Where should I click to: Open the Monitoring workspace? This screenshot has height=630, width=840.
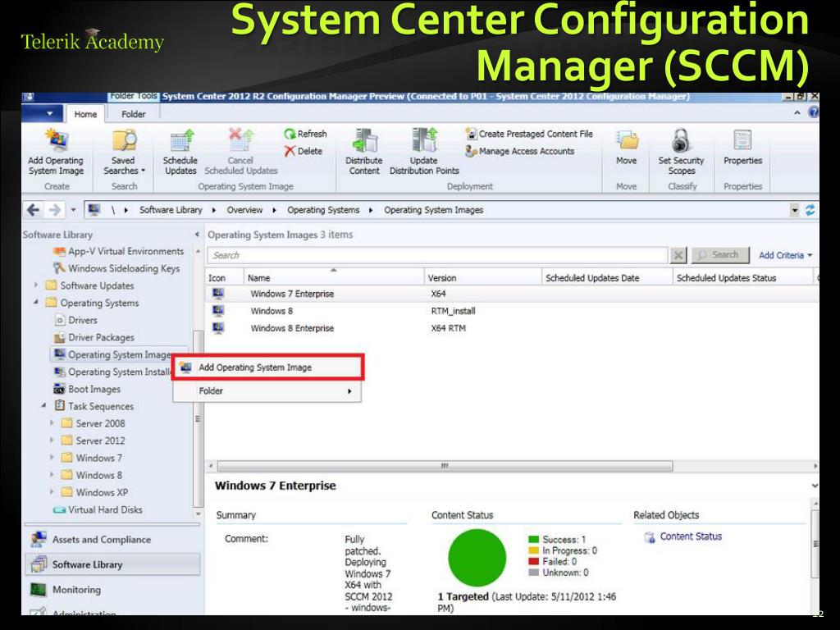(x=76, y=590)
